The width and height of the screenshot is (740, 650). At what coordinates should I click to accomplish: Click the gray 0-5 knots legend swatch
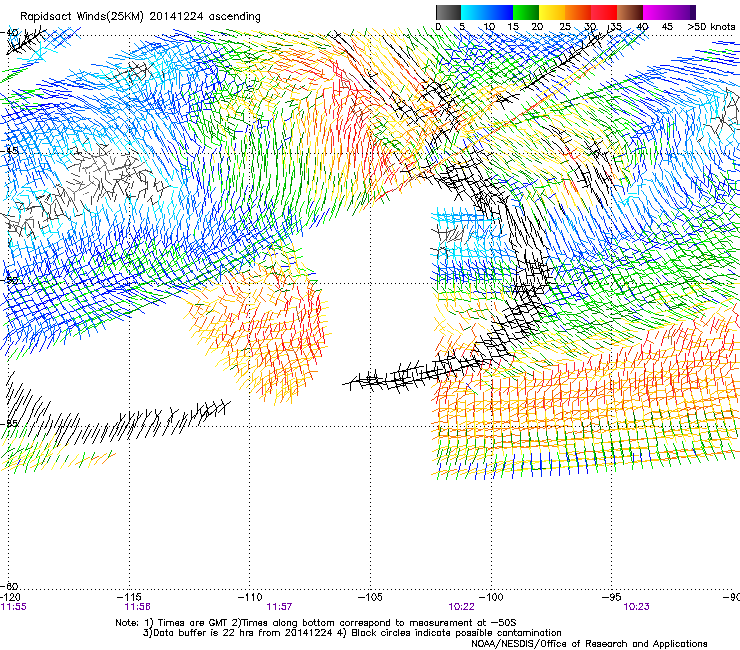point(448,12)
